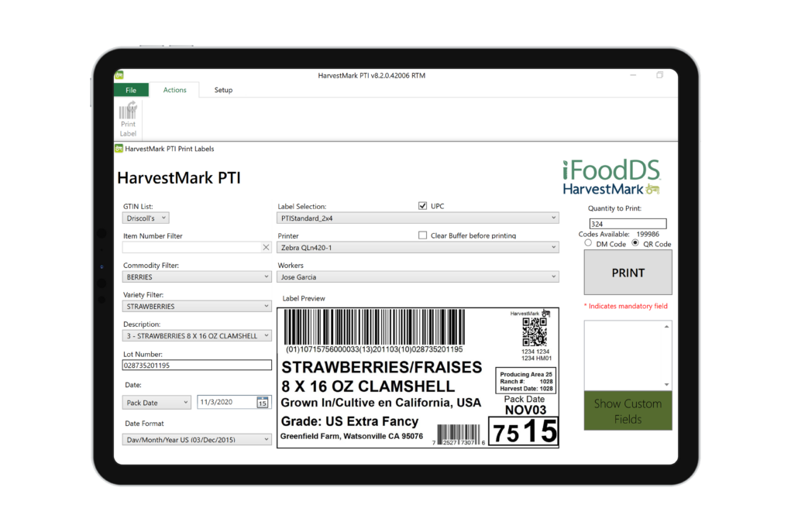
Task: Open the Printer dropdown Zebra QLn420-1
Action: click(x=418, y=248)
